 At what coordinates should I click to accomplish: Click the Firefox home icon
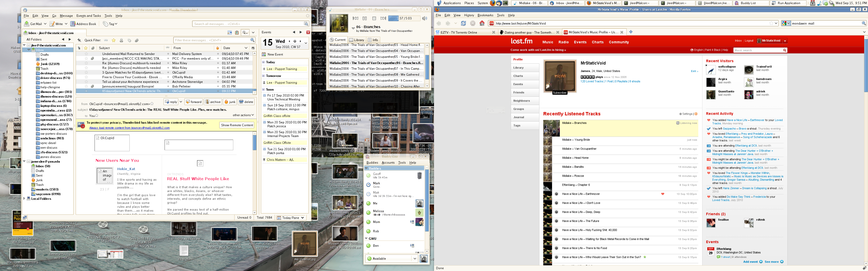(482, 23)
